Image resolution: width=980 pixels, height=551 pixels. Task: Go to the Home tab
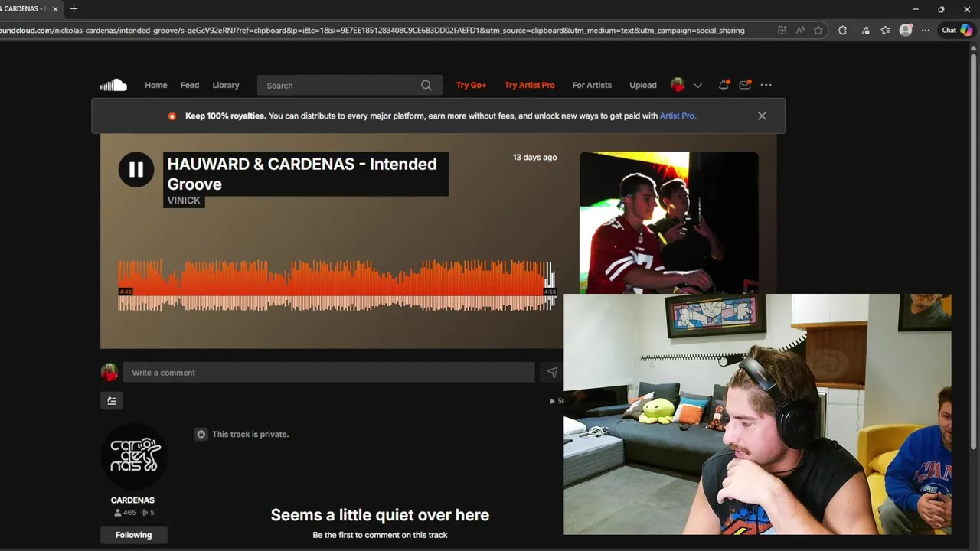pyautogui.click(x=155, y=85)
